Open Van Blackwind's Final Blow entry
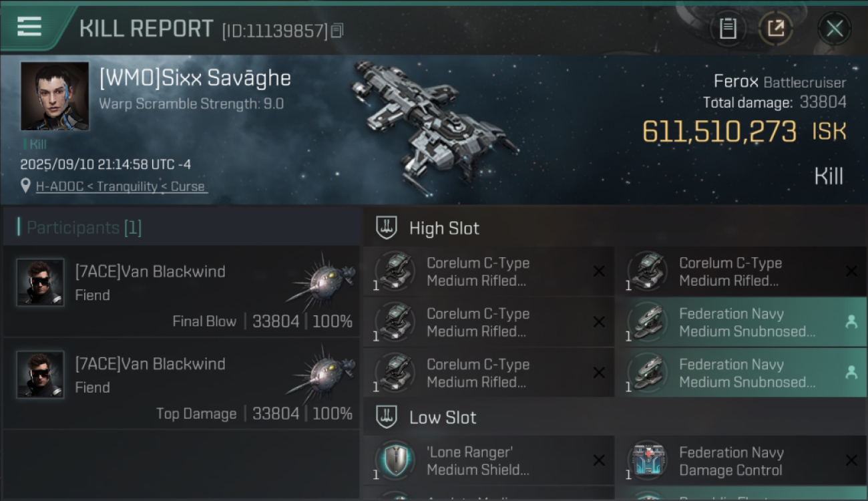This screenshot has width=868, height=501. pos(182,291)
